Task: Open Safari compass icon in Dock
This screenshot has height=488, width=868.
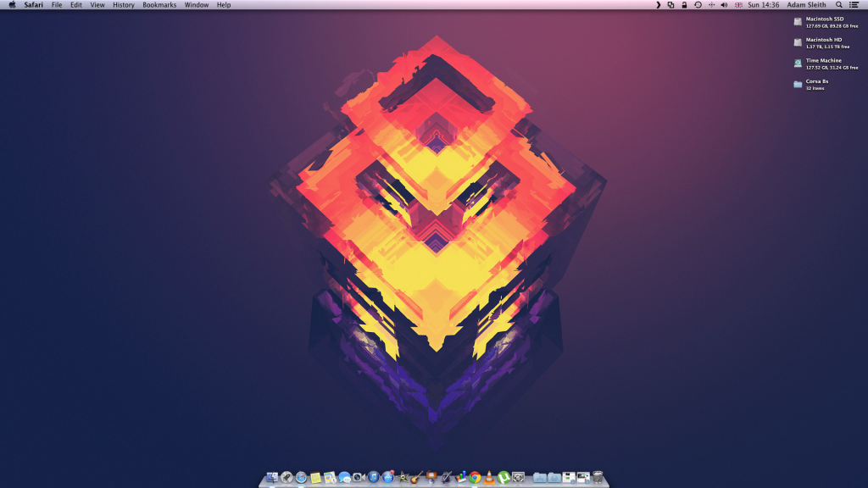Action: point(301,477)
